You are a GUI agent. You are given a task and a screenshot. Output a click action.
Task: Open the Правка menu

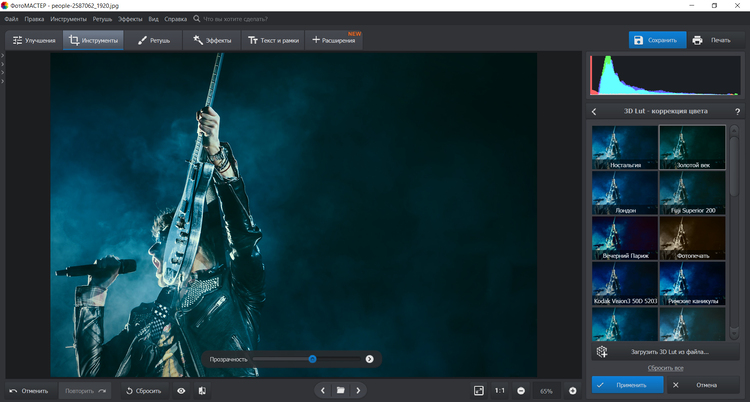34,19
